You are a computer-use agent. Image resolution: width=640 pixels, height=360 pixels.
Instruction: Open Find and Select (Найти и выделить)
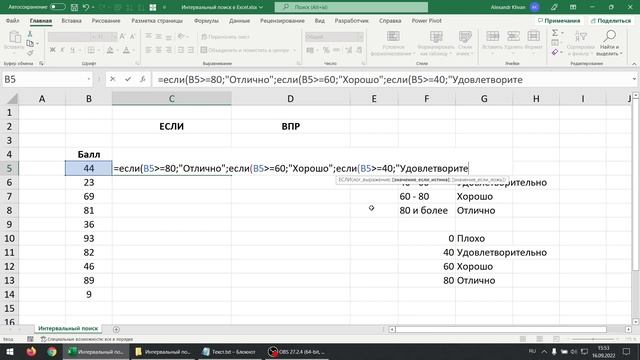(x=609, y=43)
